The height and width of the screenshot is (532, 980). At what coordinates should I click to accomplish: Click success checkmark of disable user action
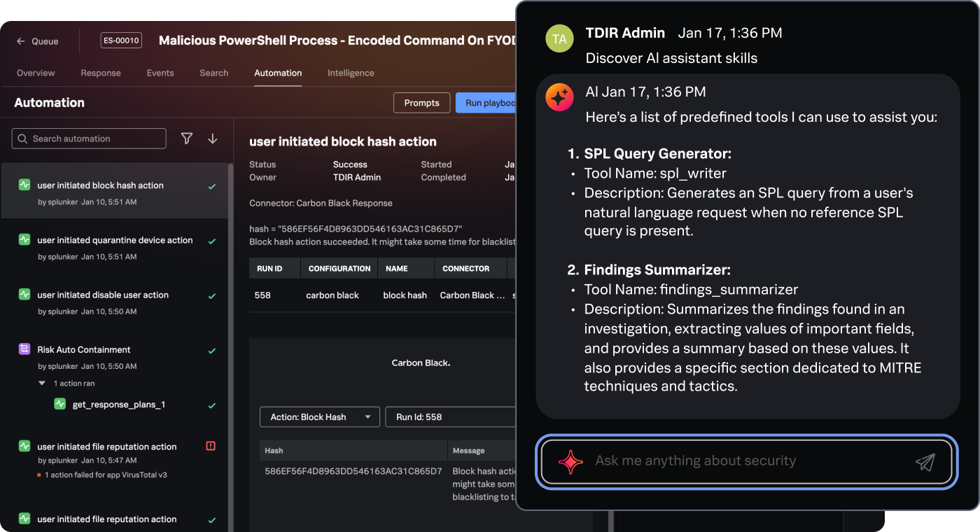(212, 295)
